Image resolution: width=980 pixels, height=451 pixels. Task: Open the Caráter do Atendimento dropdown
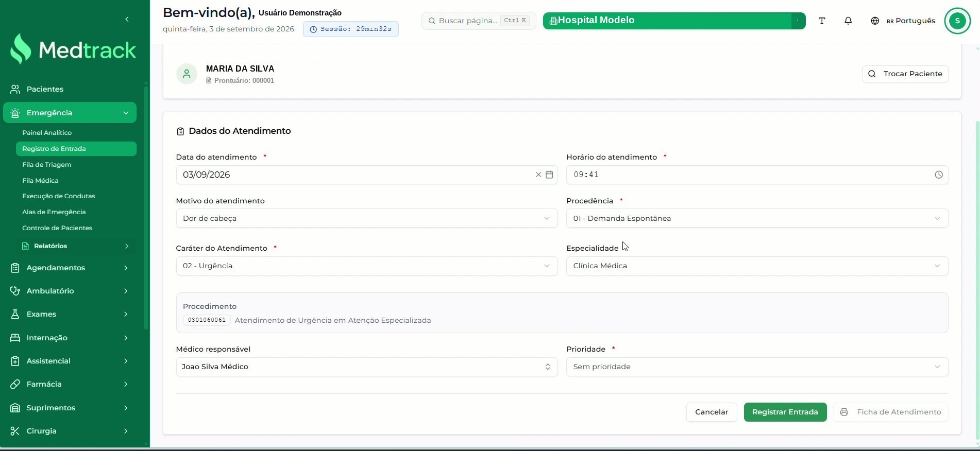pos(367,266)
